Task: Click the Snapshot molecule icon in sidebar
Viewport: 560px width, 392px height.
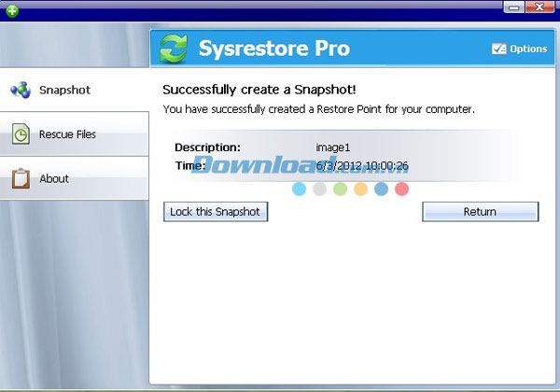Action: pos(21,90)
